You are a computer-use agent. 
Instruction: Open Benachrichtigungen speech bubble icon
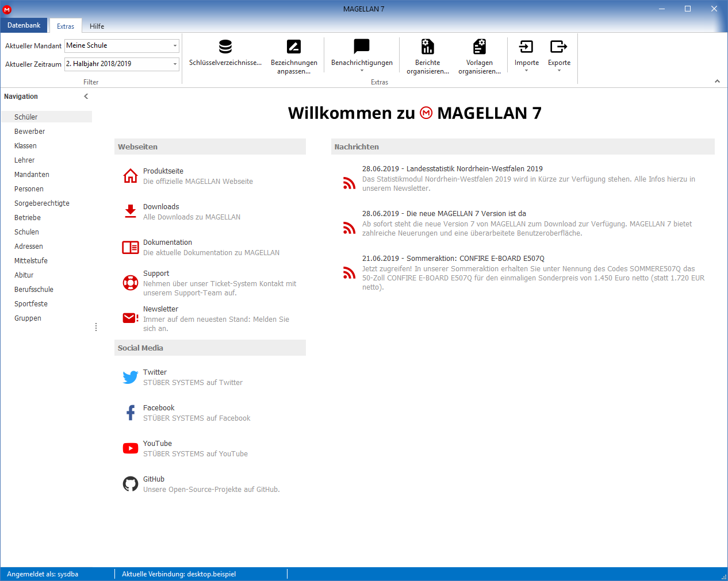click(362, 46)
